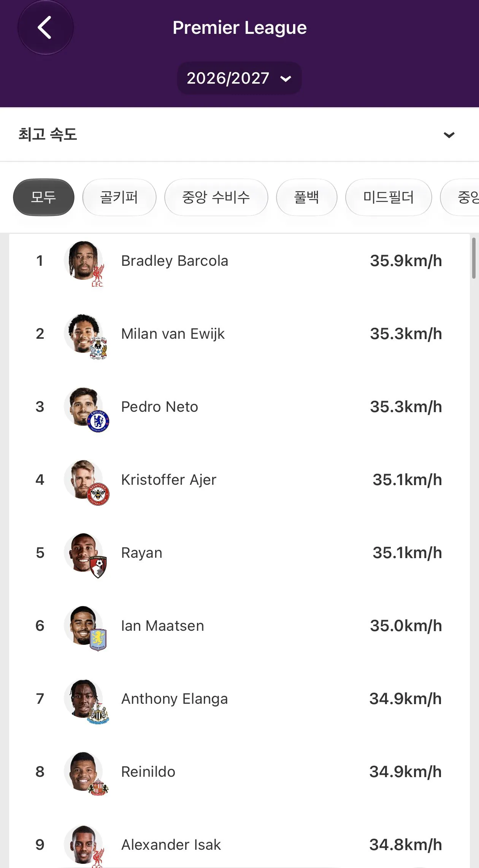Open the 2026/2027 season dropdown

click(239, 78)
